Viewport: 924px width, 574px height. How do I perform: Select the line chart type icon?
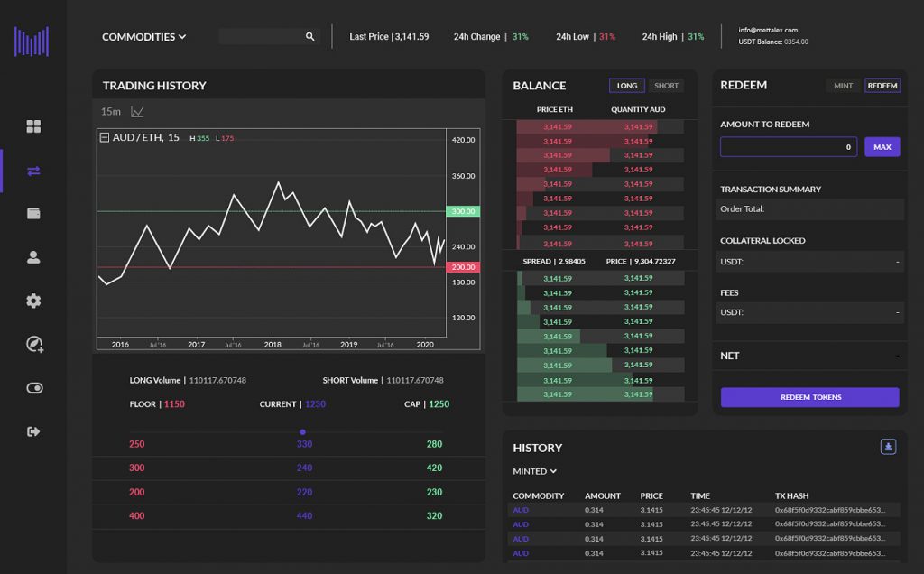(x=137, y=112)
